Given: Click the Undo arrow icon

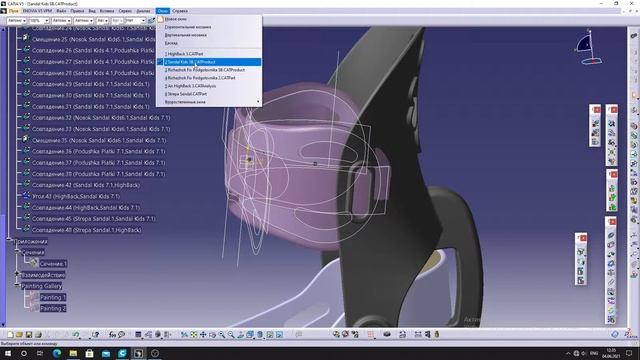Looking at the screenshot, I should [76, 335].
